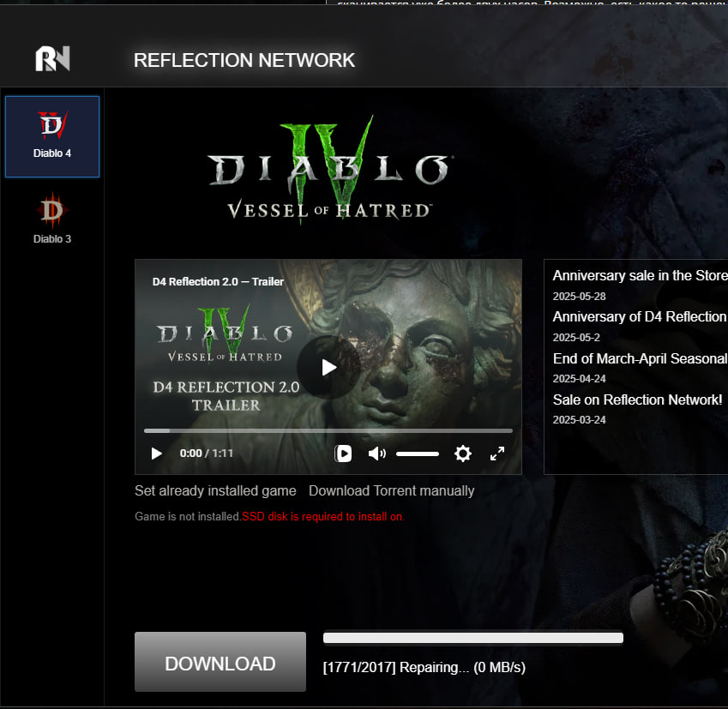Adjust the video volume slider
Viewport: 728px width, 709px height.
click(418, 454)
